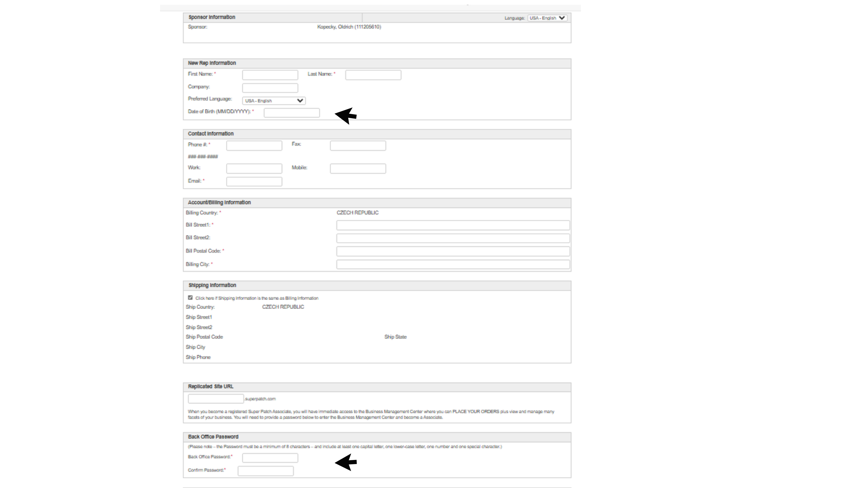
Task: Click the Last Name input field
Action: pyautogui.click(x=373, y=75)
